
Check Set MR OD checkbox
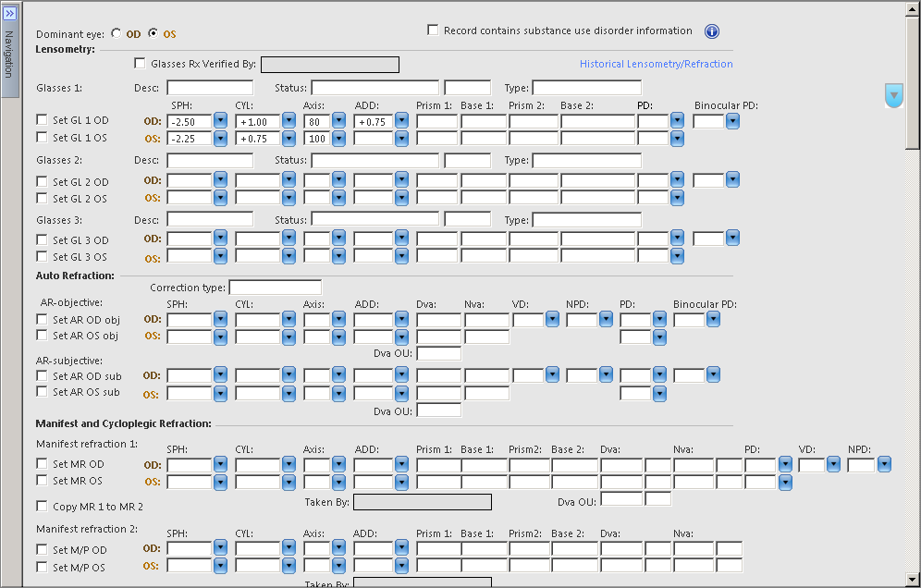42,463
